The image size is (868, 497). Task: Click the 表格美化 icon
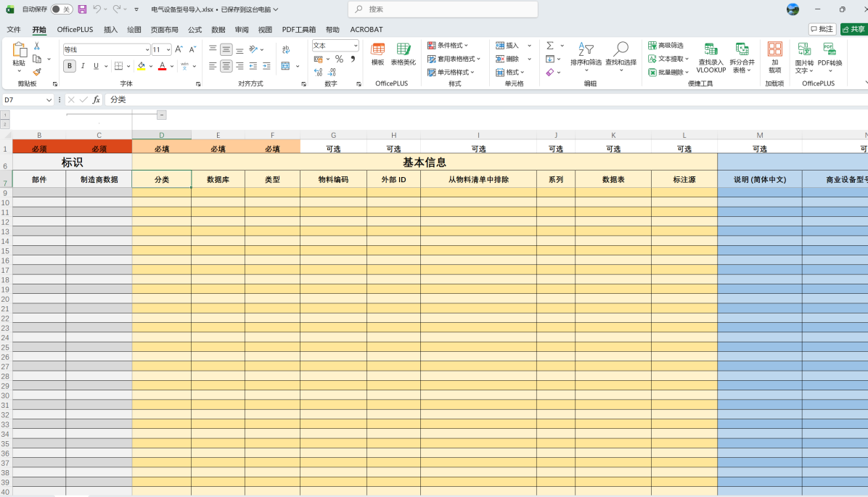click(404, 54)
